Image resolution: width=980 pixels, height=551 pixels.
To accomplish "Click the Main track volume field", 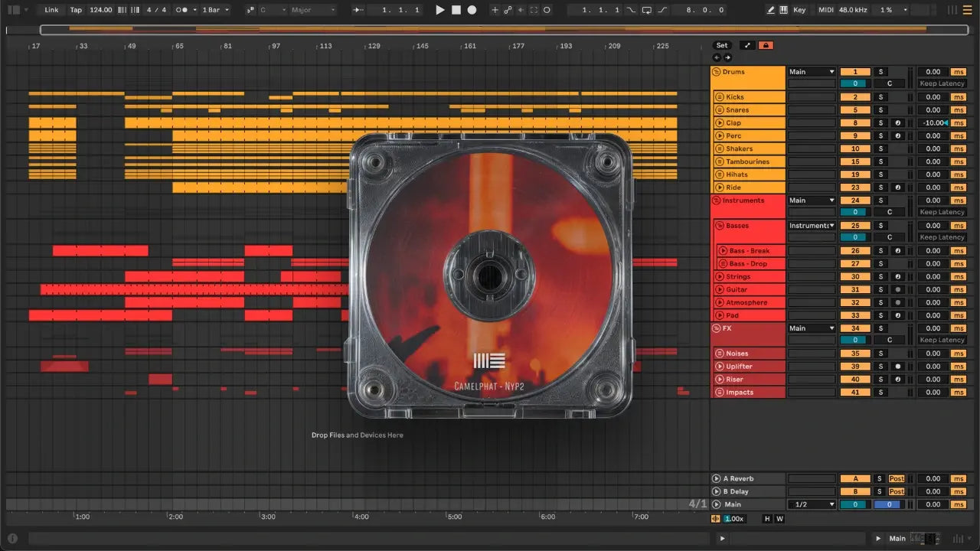I will click(854, 505).
